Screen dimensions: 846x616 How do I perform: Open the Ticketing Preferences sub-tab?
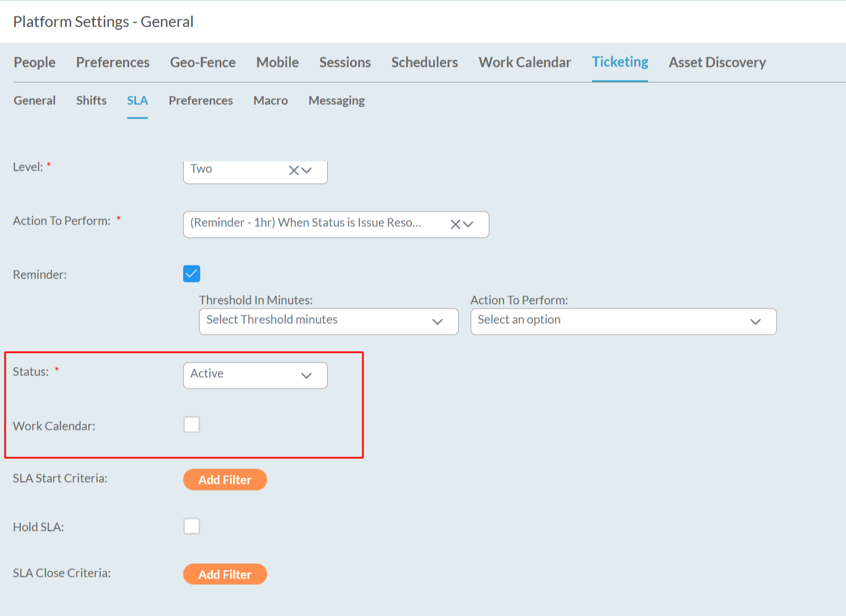tap(201, 100)
